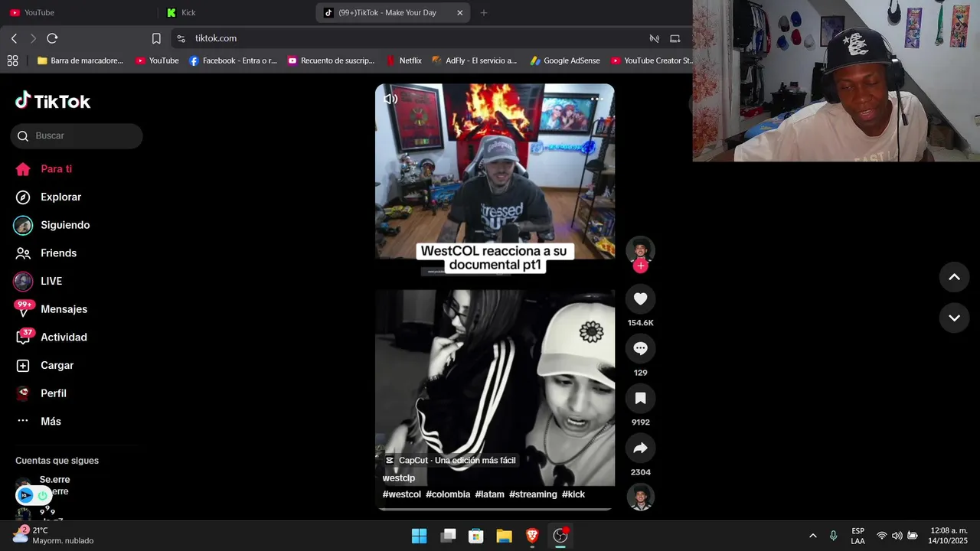Click the TikTok logo

(x=53, y=101)
